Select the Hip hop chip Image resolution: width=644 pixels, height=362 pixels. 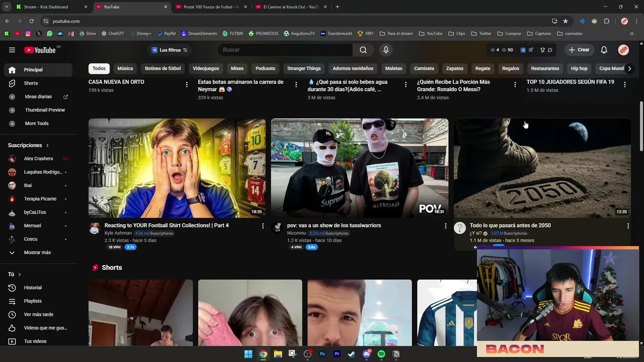tap(579, 68)
